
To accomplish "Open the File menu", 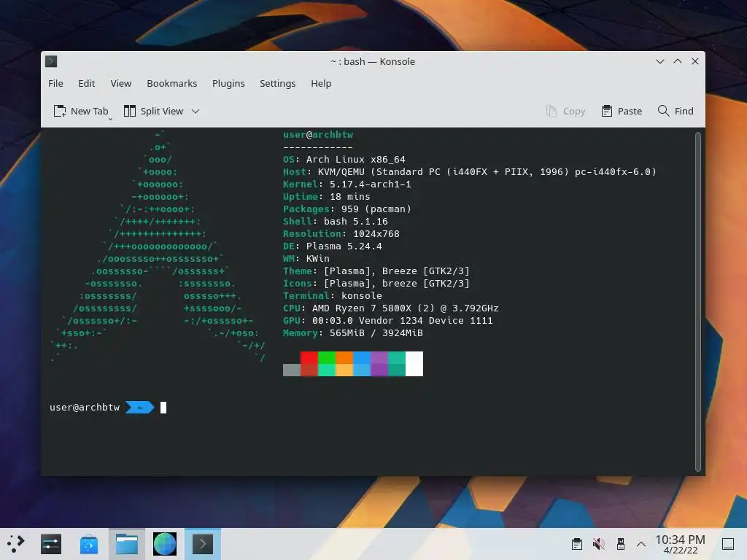I will click(55, 83).
